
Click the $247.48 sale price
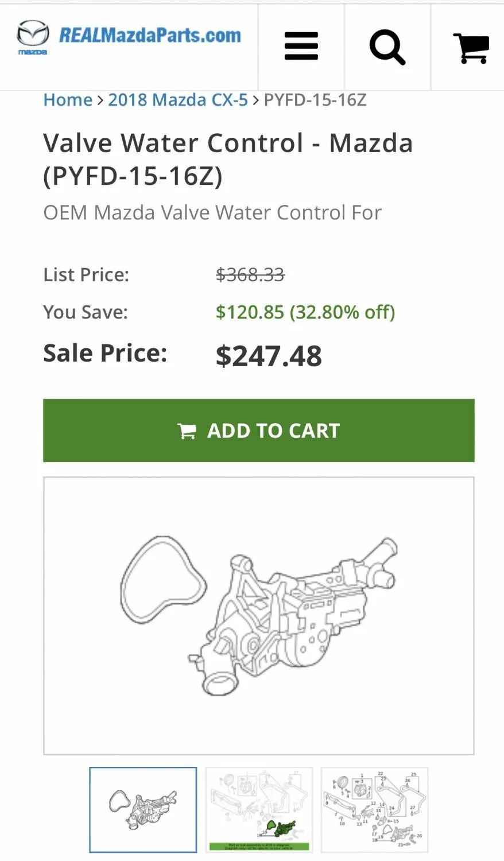269,356
